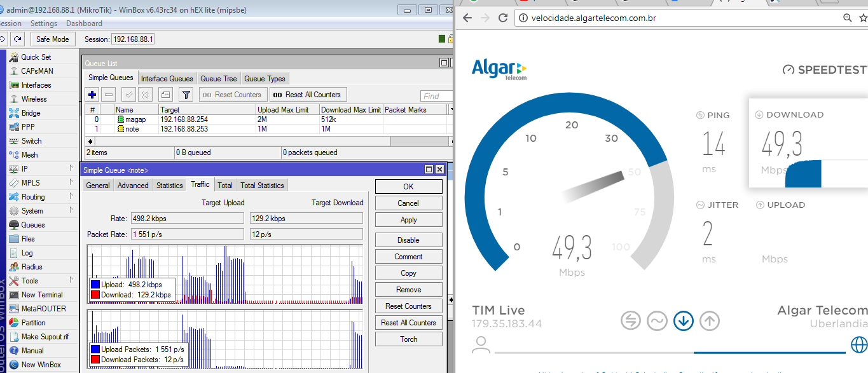This screenshot has width=868, height=373.
Task: Select the jitter wave icon in speedtest
Action: pyautogui.click(x=657, y=320)
